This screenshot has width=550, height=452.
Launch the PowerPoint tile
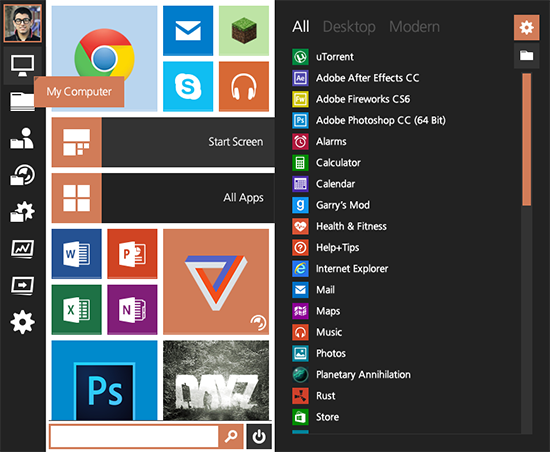132,254
